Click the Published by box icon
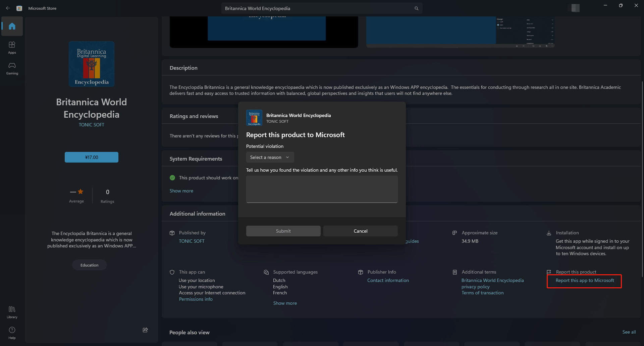The height and width of the screenshot is (346, 644). [172, 233]
